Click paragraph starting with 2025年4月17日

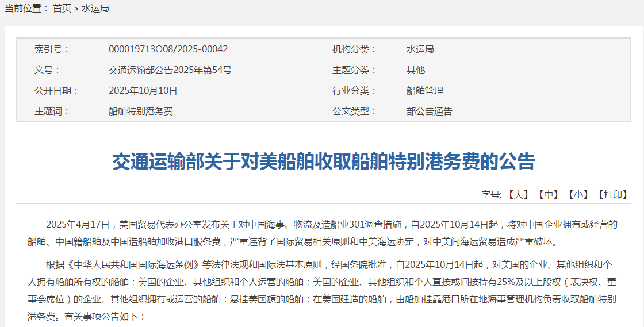(x=322, y=232)
